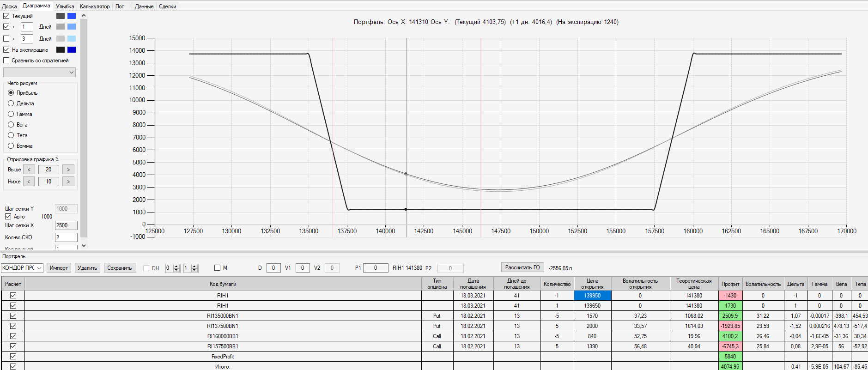Expand the КОНДОР ПРС portfolio dropdown
The image size is (868, 370).
pos(22,268)
